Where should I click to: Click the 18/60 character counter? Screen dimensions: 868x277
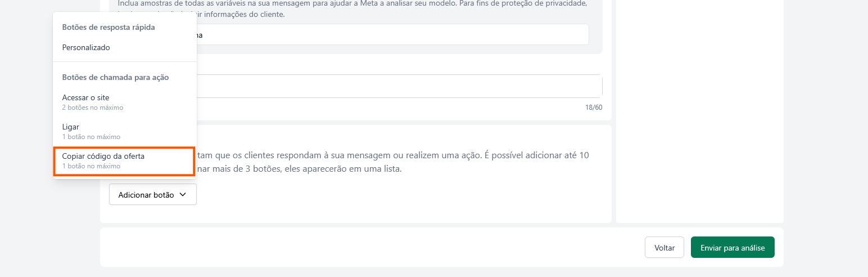[594, 108]
